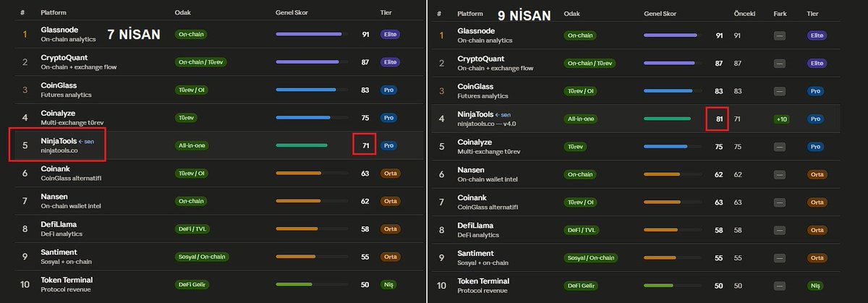Click 'Multi-exchange türev' in right table
This screenshot has width=868, height=303.
pyautogui.click(x=490, y=152)
